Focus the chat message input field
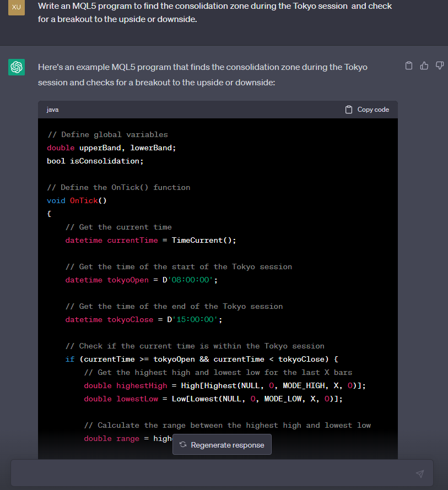This screenshot has width=448, height=490. point(222,473)
